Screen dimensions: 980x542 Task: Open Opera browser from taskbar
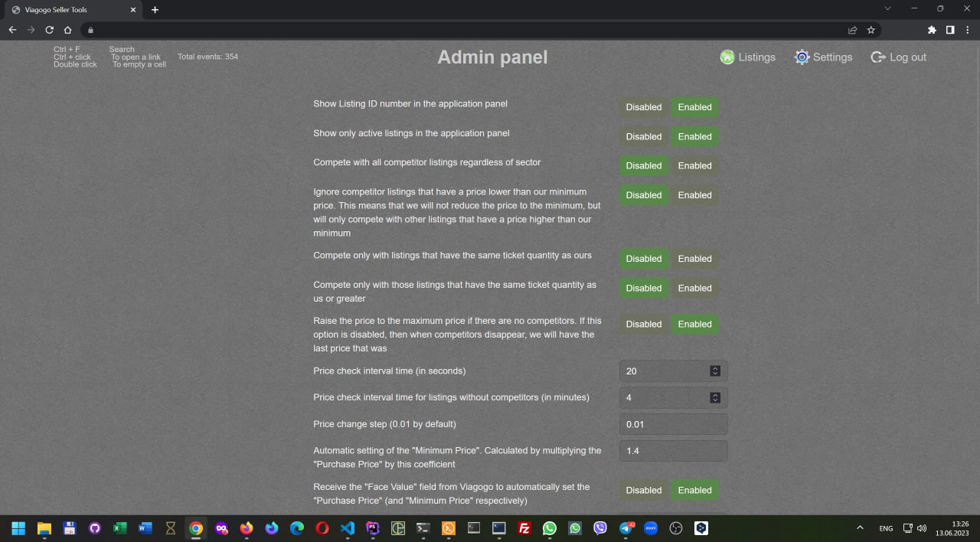322,528
